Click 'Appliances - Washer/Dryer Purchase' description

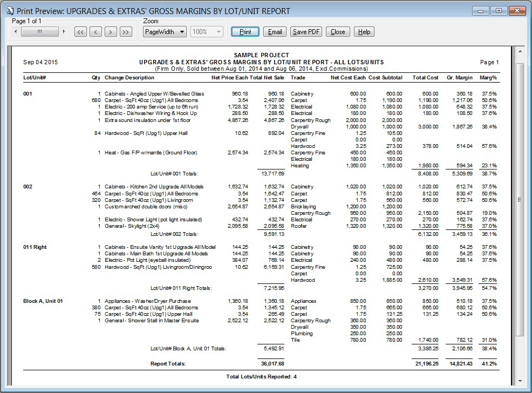[148, 301]
